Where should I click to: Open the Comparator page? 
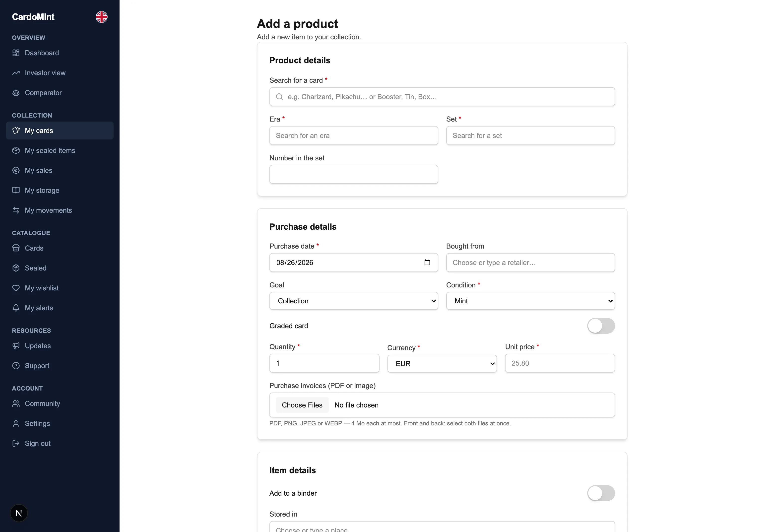(x=60, y=93)
